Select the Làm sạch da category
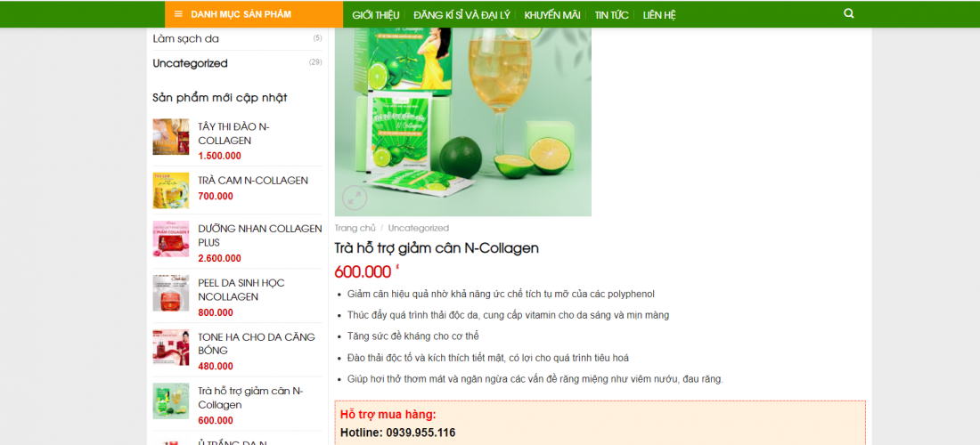The width and height of the screenshot is (980, 445). 185,38
